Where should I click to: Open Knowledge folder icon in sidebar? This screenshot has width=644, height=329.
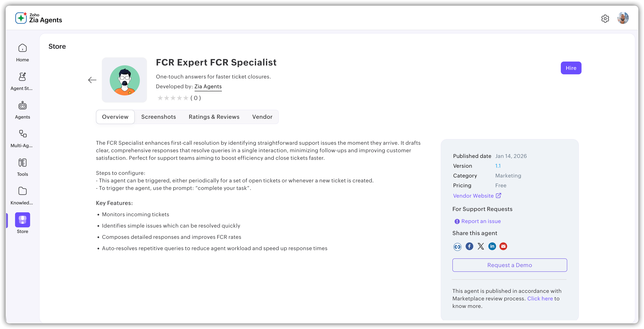(x=23, y=191)
